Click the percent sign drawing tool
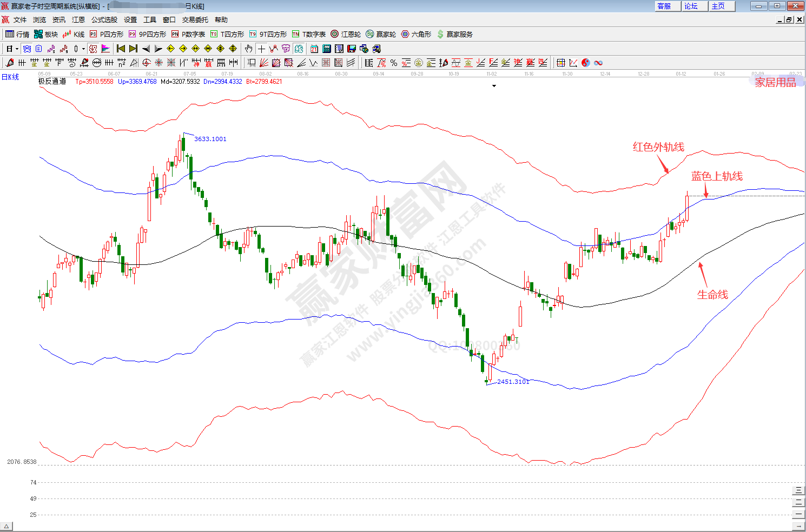The image size is (806, 532). [x=394, y=63]
